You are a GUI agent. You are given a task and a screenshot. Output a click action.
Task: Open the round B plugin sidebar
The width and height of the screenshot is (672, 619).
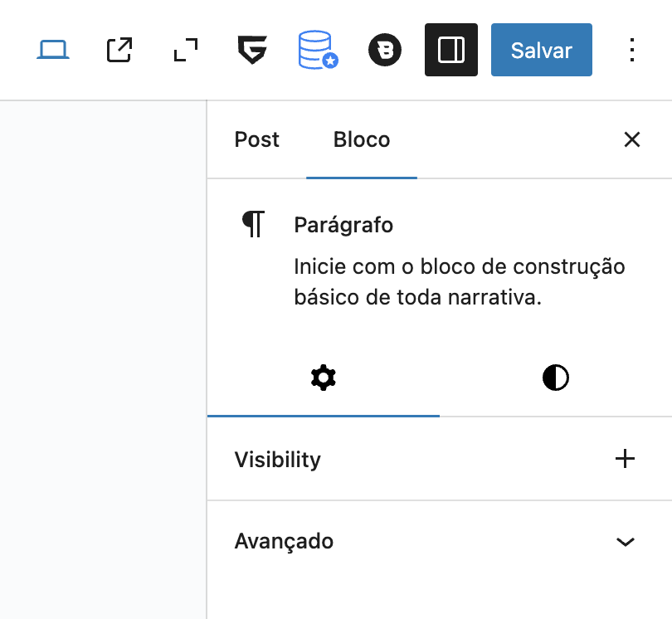[x=385, y=50]
